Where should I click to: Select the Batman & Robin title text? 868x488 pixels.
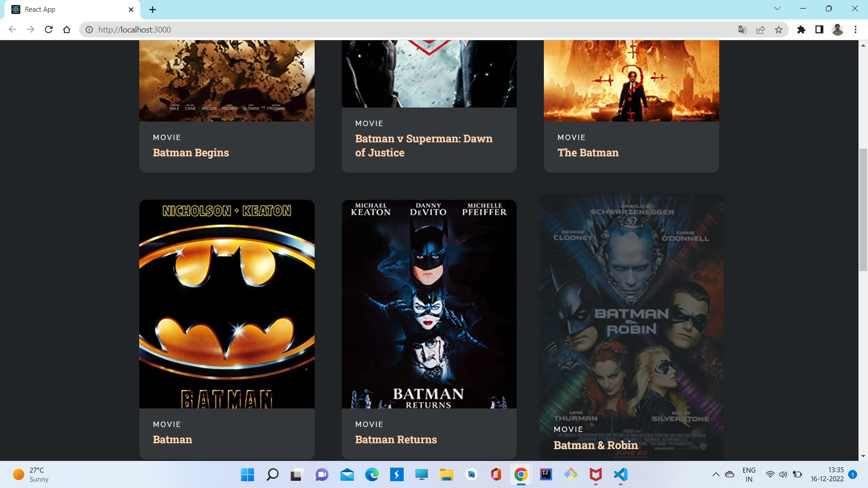click(x=596, y=446)
